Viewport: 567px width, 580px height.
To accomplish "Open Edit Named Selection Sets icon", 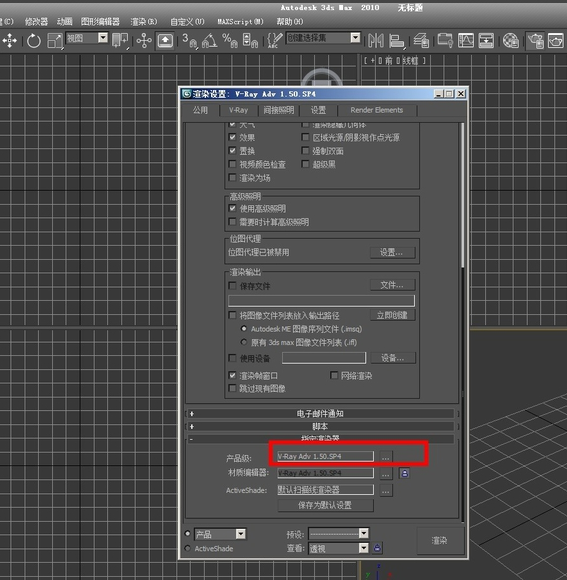I will pos(274,40).
